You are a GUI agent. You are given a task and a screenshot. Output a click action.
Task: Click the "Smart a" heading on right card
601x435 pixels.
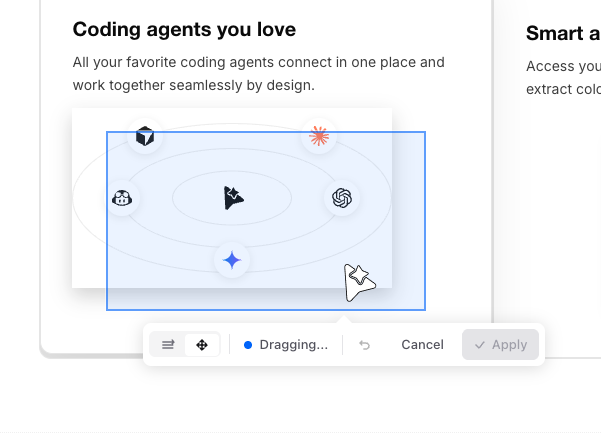pyautogui.click(x=562, y=34)
